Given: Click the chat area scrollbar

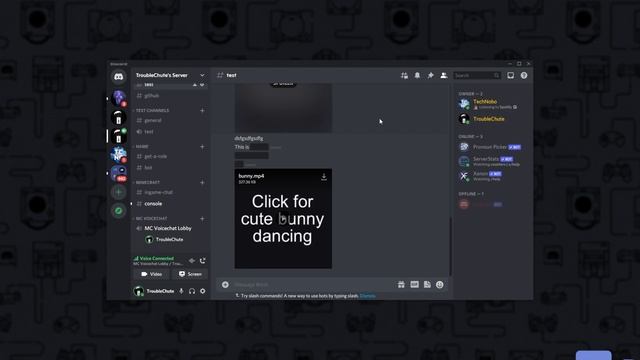Looking at the screenshot, I should coord(450,247).
